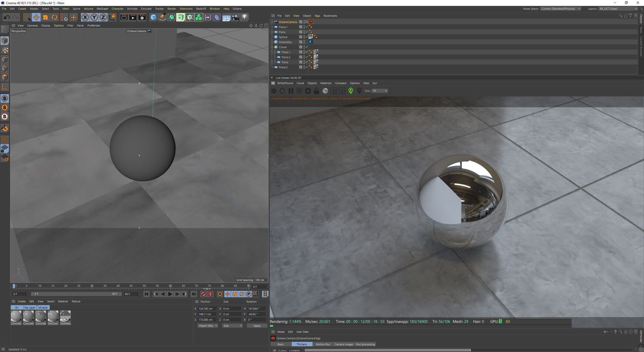The image size is (644, 352).
Task: Open the Object (Rel) coordinate dropdown
Action: 207,325
